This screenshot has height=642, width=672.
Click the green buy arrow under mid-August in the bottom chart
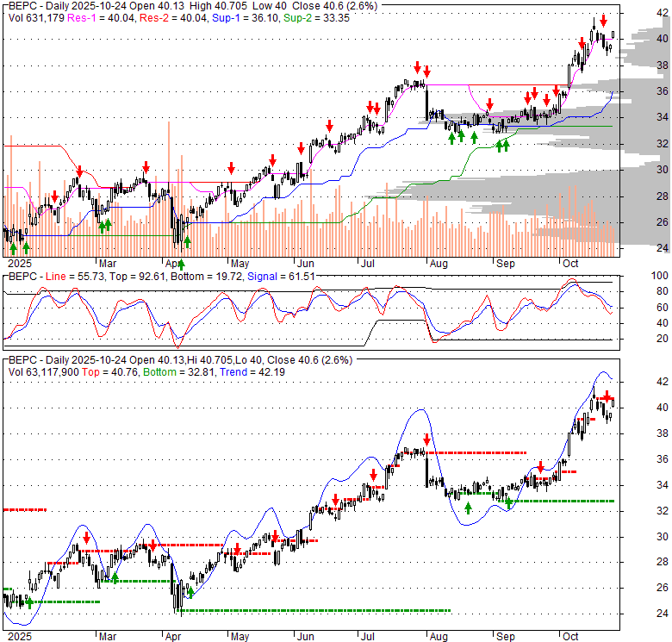point(468,508)
